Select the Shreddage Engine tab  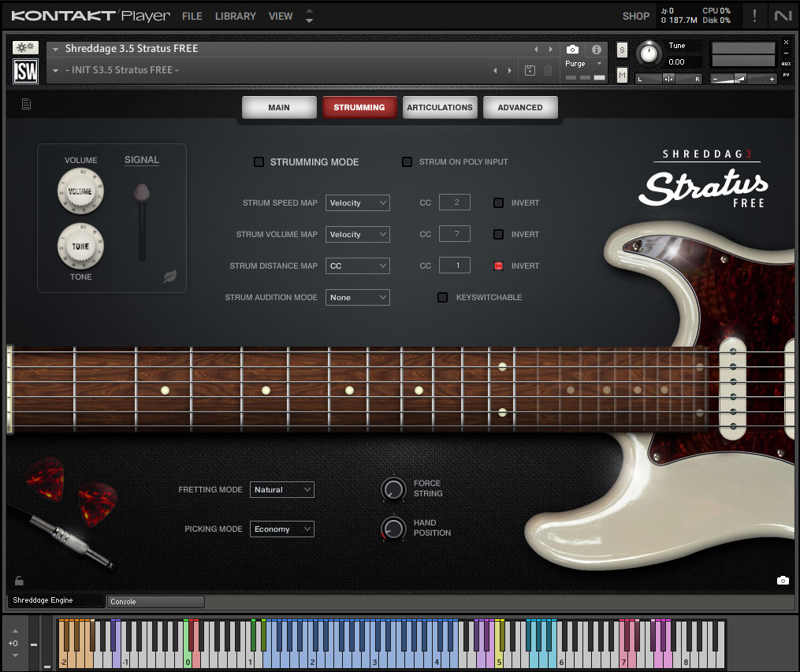(x=55, y=600)
